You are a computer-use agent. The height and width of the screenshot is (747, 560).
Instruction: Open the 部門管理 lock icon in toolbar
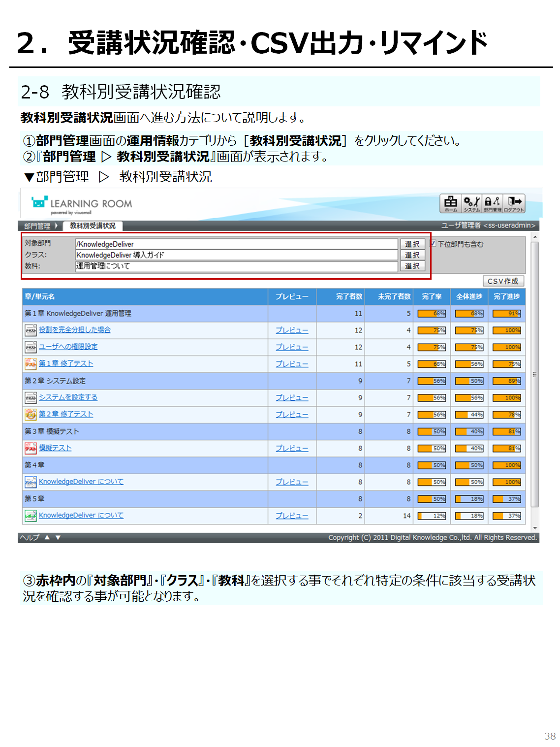click(493, 203)
